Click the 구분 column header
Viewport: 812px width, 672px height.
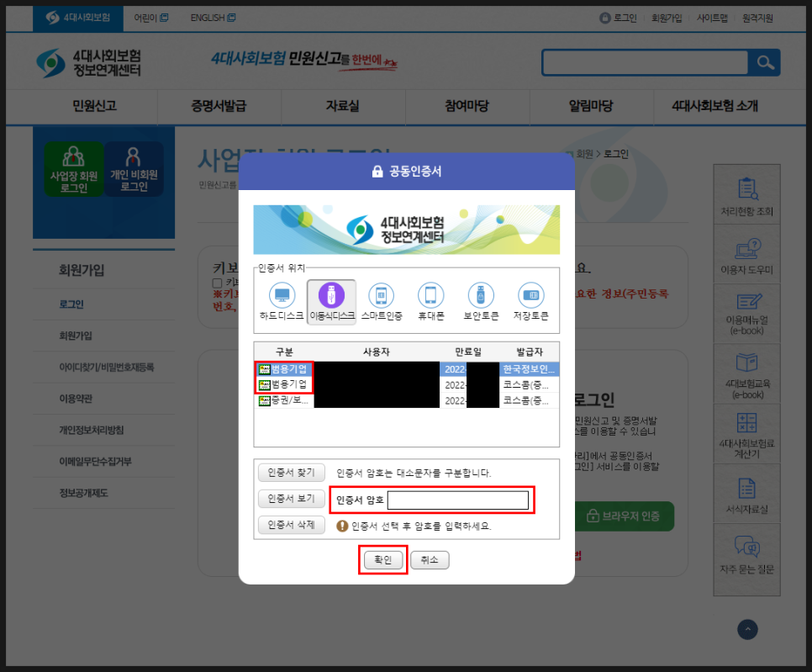tap(284, 352)
